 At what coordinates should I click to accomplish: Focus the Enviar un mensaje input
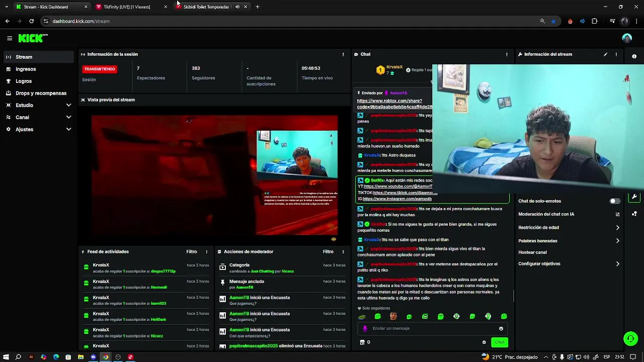pyautogui.click(x=433, y=328)
